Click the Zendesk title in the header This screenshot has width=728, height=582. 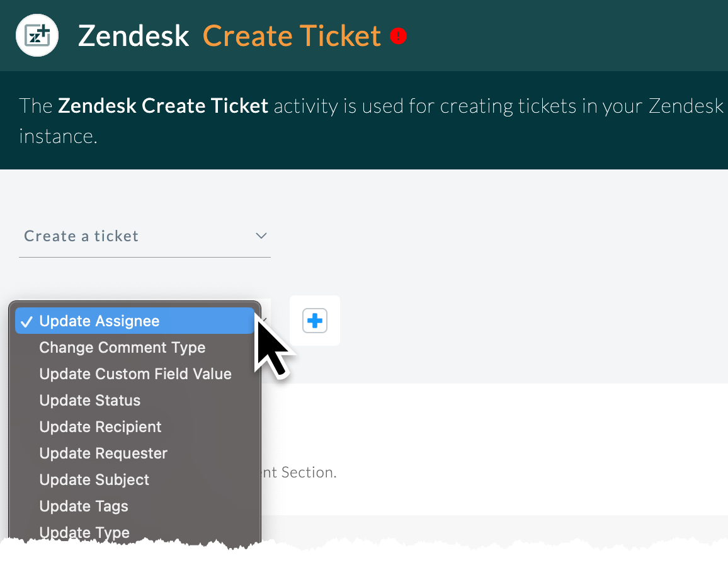pos(133,36)
